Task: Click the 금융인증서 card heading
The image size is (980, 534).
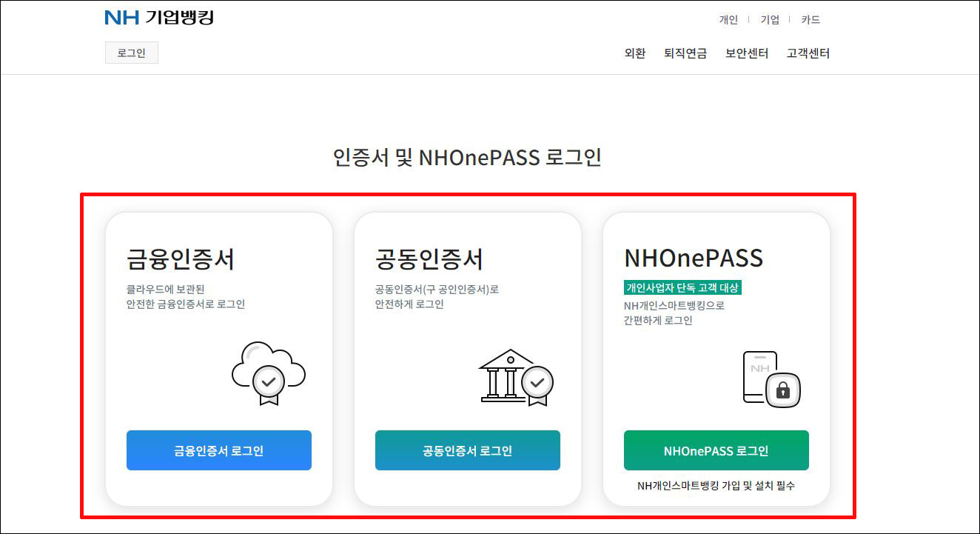Action: (x=181, y=259)
